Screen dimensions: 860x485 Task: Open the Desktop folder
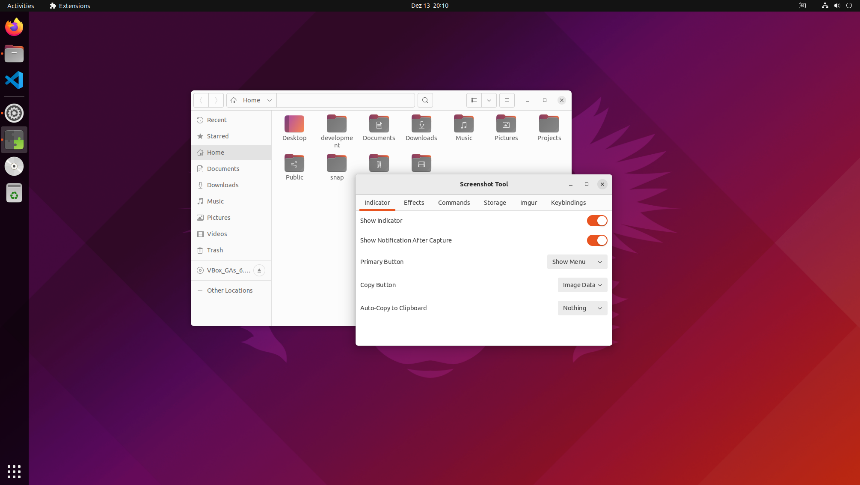pos(294,128)
